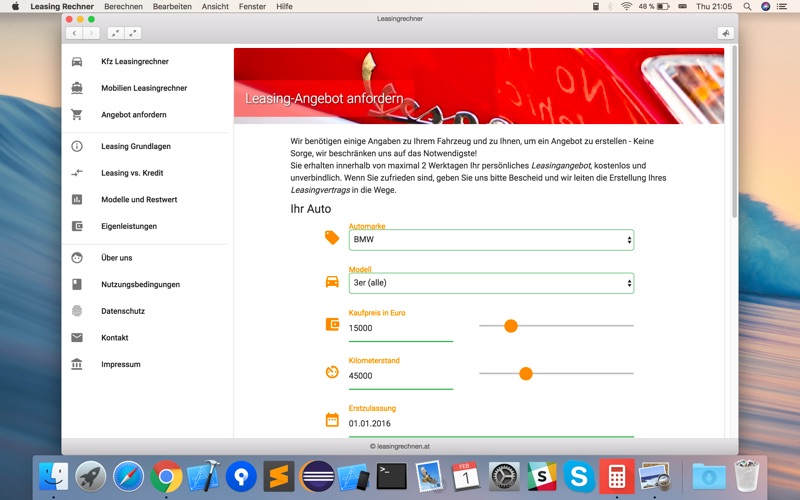Viewport: 800px width, 500px height.
Task: Open the Fenster menu
Action: point(252,6)
